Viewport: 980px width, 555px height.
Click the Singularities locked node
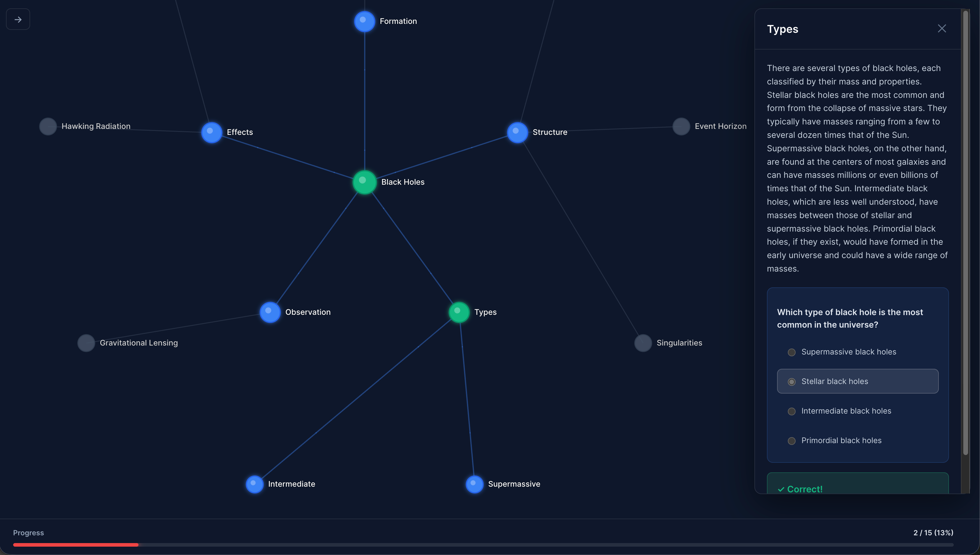[x=643, y=343]
